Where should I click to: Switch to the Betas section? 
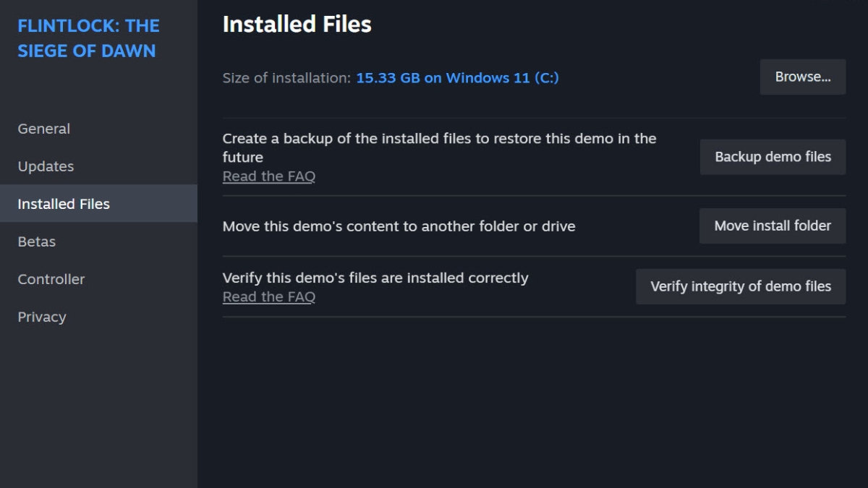36,241
